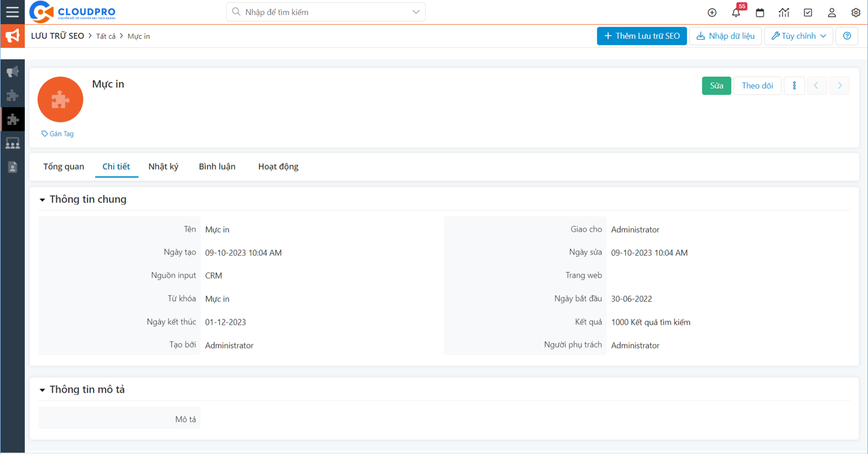Click the Tất cả breadcrumb link
868x454 pixels.
(106, 36)
